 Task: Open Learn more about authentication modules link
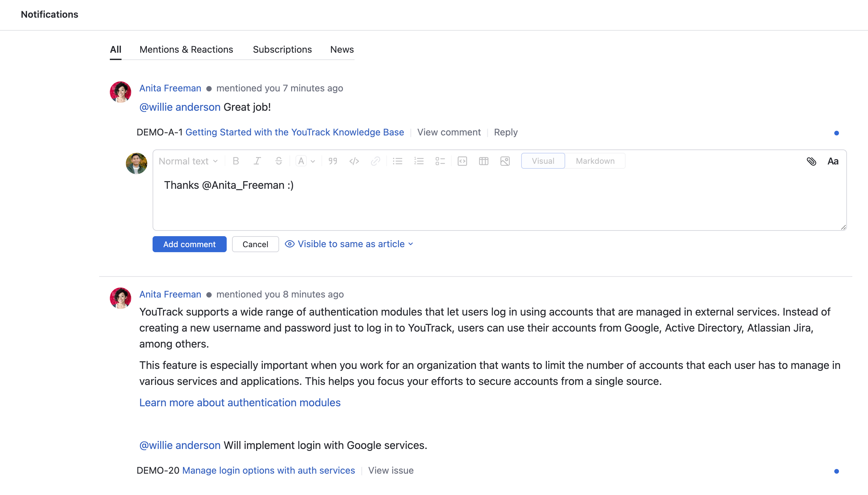[240, 403]
